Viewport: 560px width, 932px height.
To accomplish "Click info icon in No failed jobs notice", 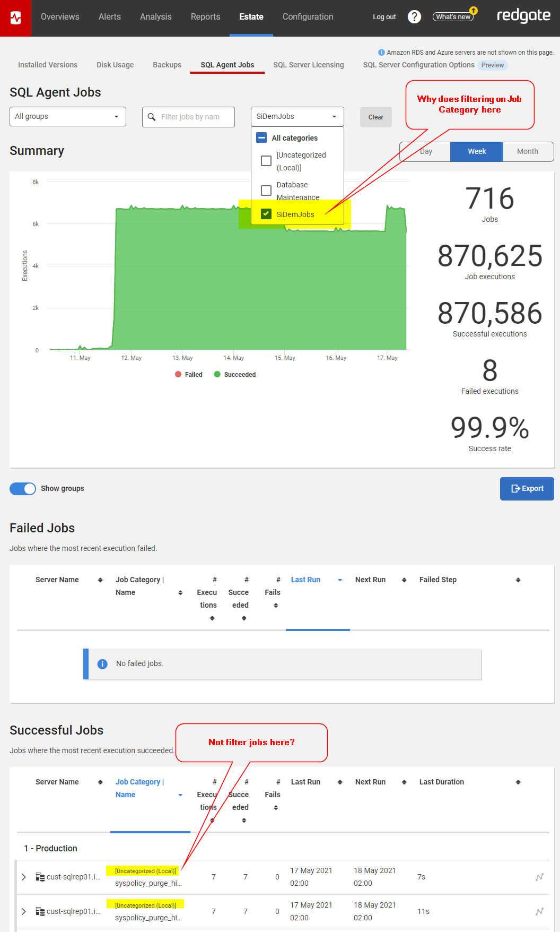I will (x=103, y=664).
